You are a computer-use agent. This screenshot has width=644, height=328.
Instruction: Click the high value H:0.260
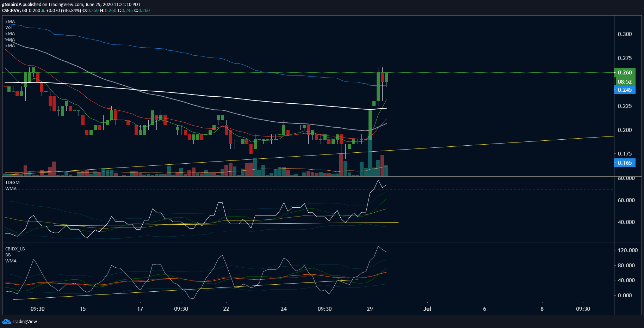pyautogui.click(x=108, y=11)
